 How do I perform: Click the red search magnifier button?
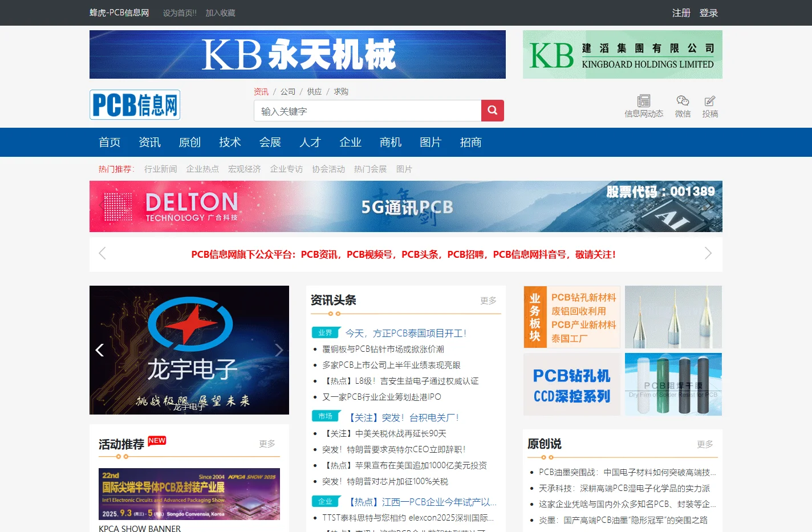[x=493, y=111]
